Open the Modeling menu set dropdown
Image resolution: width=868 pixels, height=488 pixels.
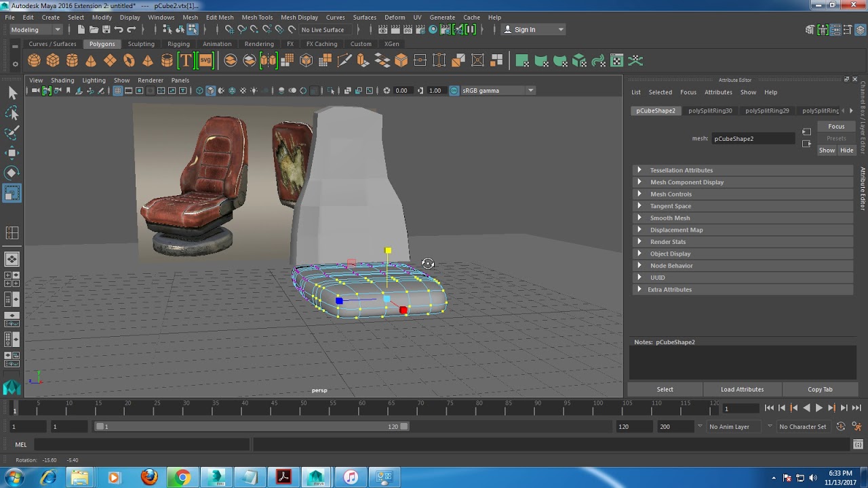point(35,29)
